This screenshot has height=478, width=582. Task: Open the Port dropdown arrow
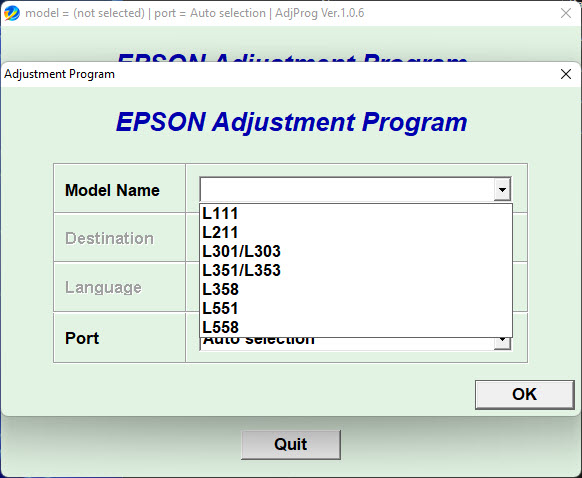click(502, 343)
